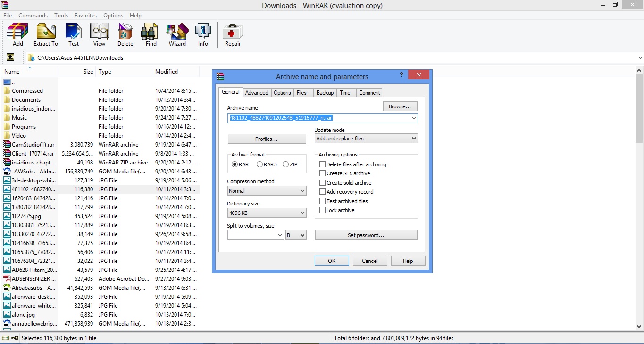Click the dialog help question mark
This screenshot has width=644, height=344.
tap(401, 74)
